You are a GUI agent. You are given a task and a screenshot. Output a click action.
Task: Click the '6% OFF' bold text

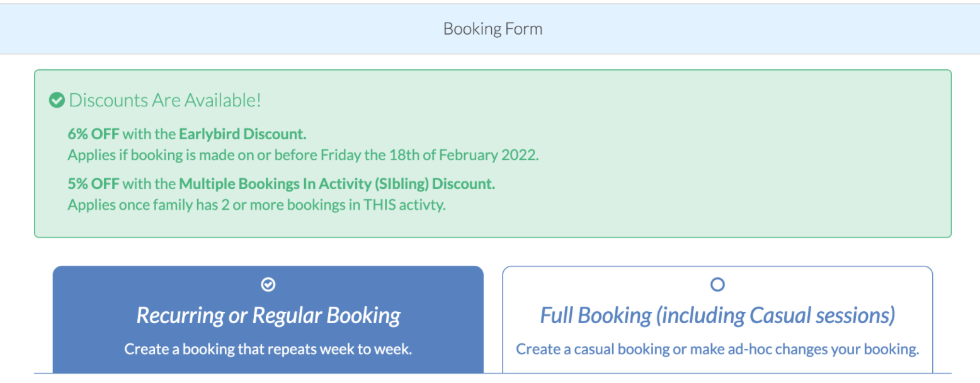pyautogui.click(x=93, y=134)
